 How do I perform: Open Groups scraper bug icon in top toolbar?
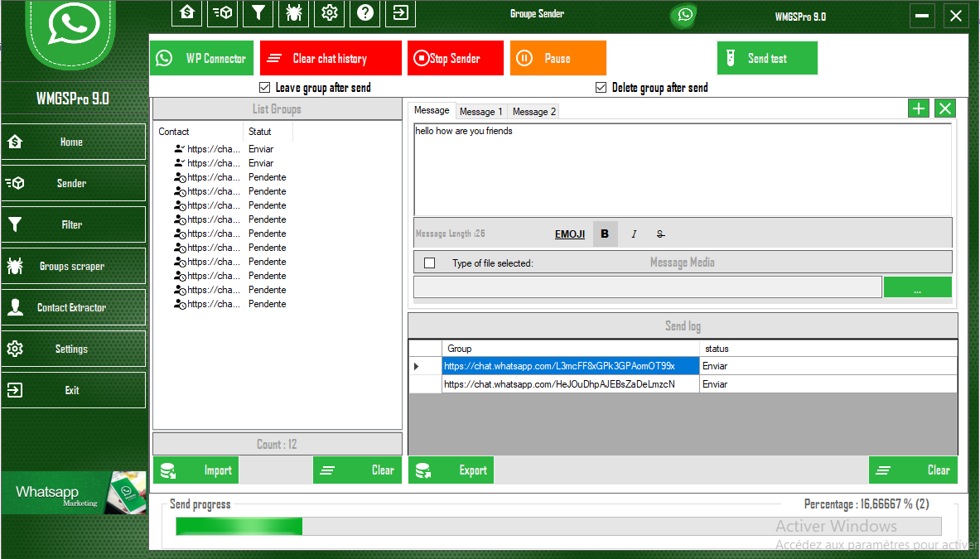[x=294, y=12]
